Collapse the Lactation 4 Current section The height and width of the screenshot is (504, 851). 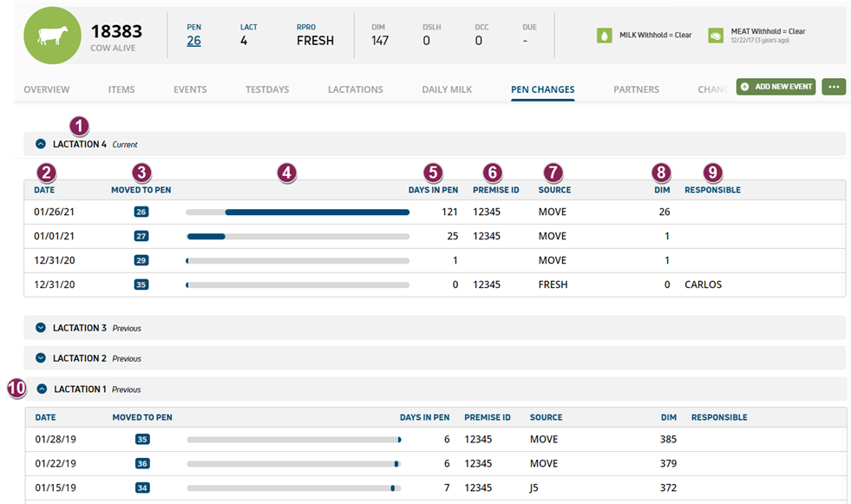coord(40,144)
